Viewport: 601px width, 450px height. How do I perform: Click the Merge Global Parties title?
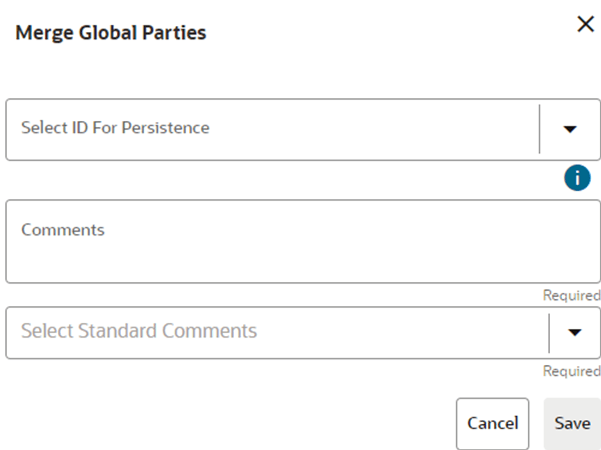(111, 33)
